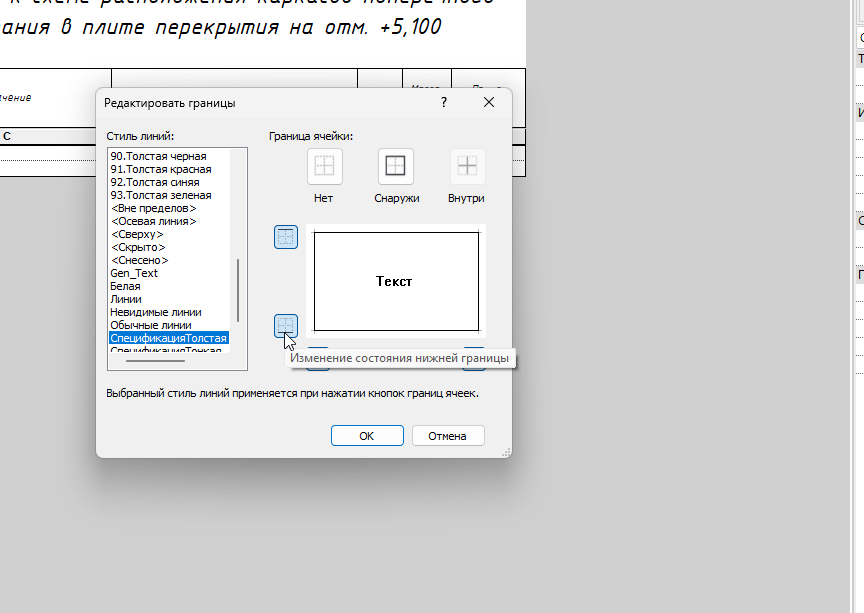Toggle the bottom border state button
Image resolution: width=864 pixels, height=613 pixels.
pos(286,326)
